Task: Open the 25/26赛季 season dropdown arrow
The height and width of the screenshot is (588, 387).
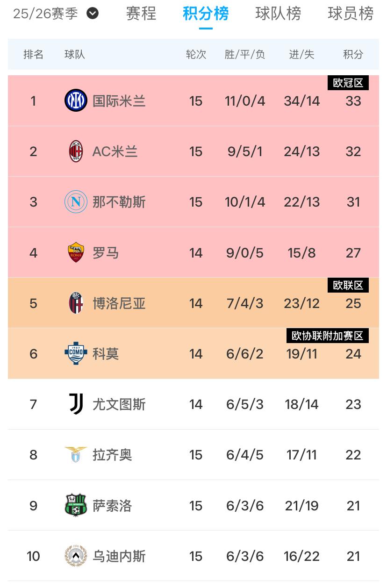Action: [x=93, y=14]
